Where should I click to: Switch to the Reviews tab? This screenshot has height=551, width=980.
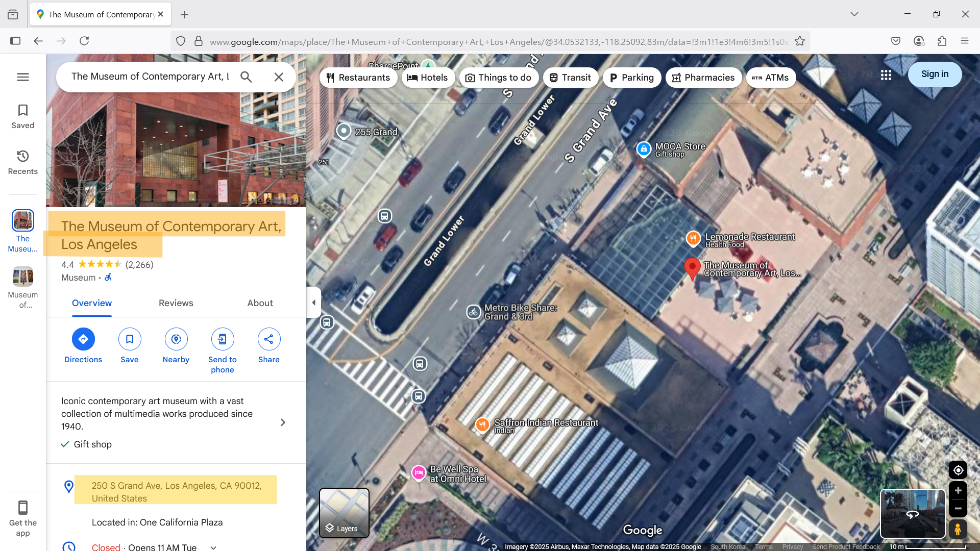click(x=176, y=303)
